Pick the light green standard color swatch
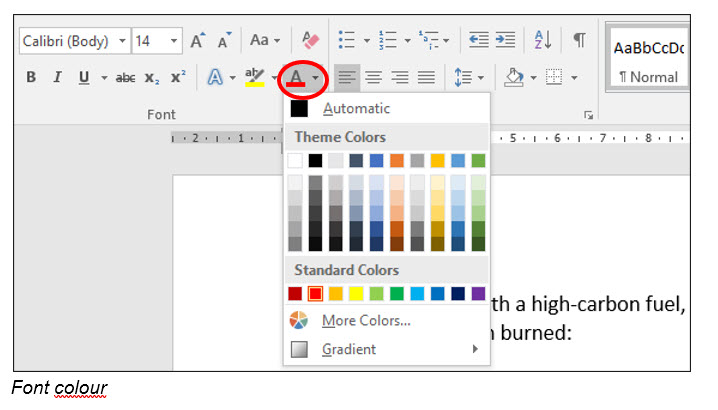The width and height of the screenshot is (718, 410). [x=376, y=294]
